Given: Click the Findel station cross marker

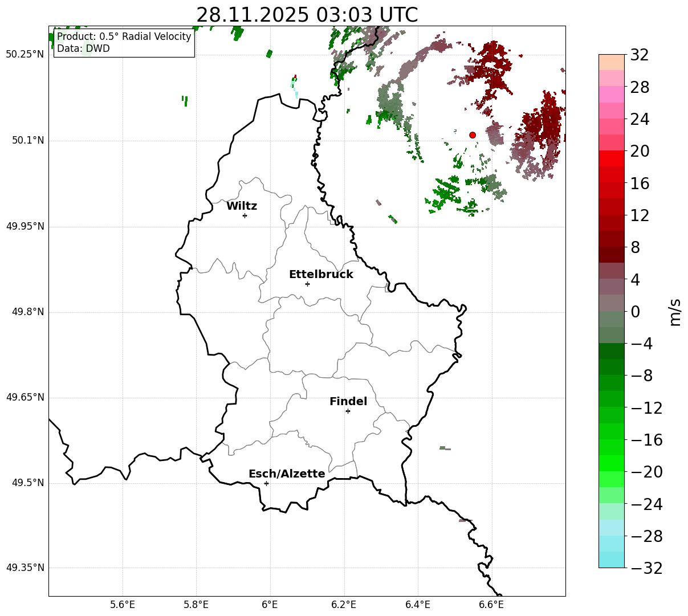Looking at the screenshot, I should coord(348,411).
